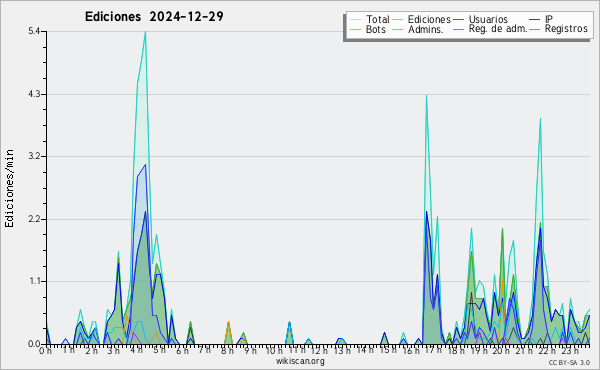Click the '4 h' x-axis label
This screenshot has height=370, width=600.
pos(136,350)
